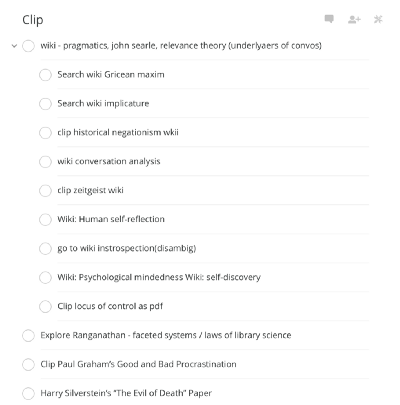This screenshot has width=400, height=405.
Task: Complete the 'clip zeitgeist wiki' checkbox
Action: coord(45,191)
